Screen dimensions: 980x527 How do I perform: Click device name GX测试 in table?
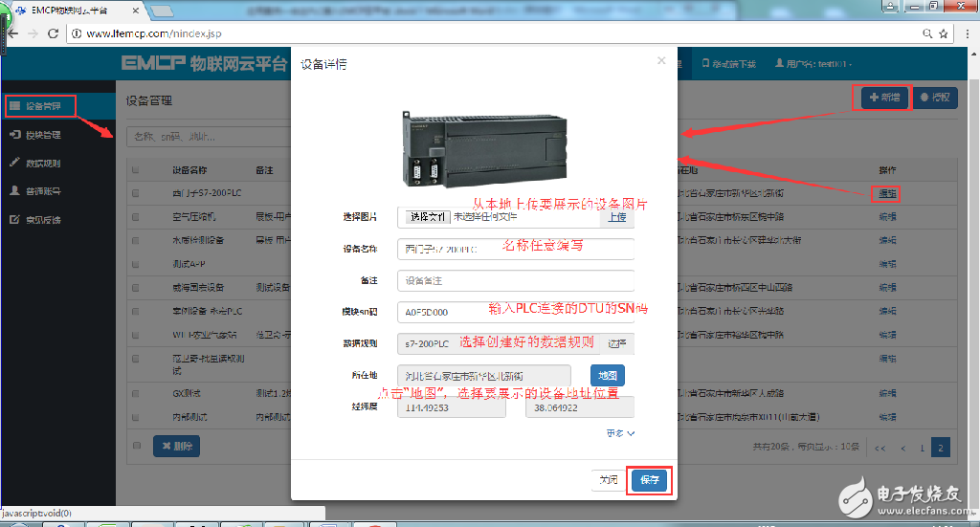187,394
